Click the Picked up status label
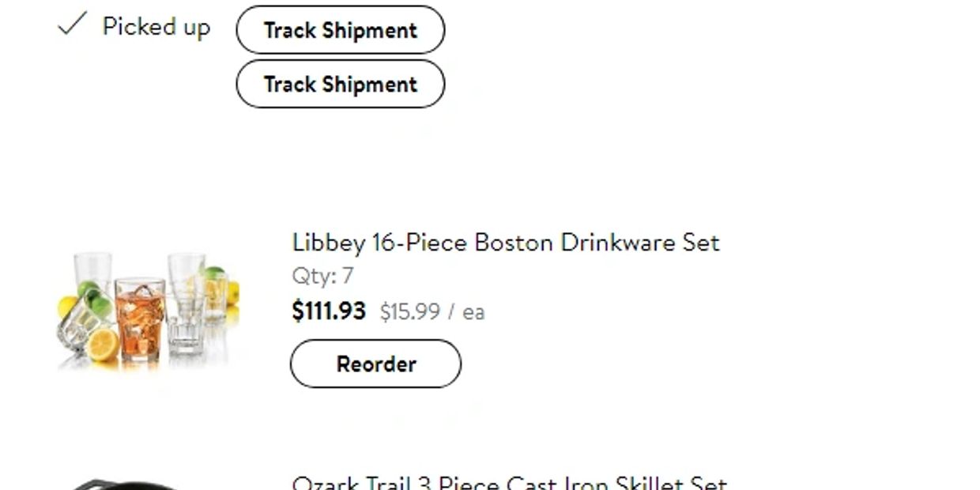The width and height of the screenshot is (980, 490). (x=156, y=27)
